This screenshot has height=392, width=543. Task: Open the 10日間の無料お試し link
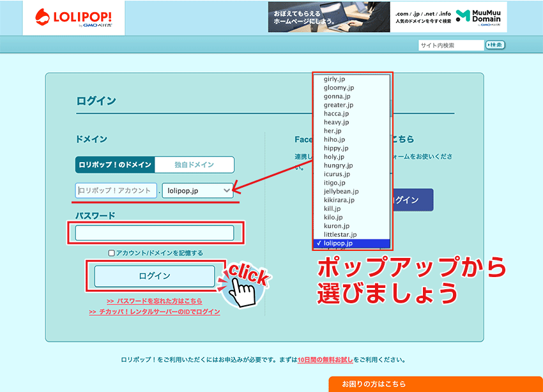(x=325, y=360)
